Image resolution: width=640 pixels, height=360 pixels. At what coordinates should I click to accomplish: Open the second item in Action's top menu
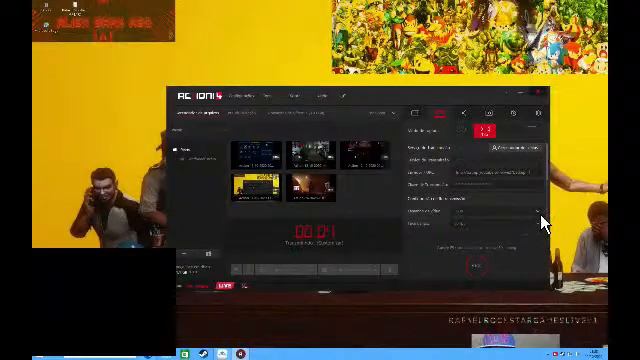(x=267, y=96)
